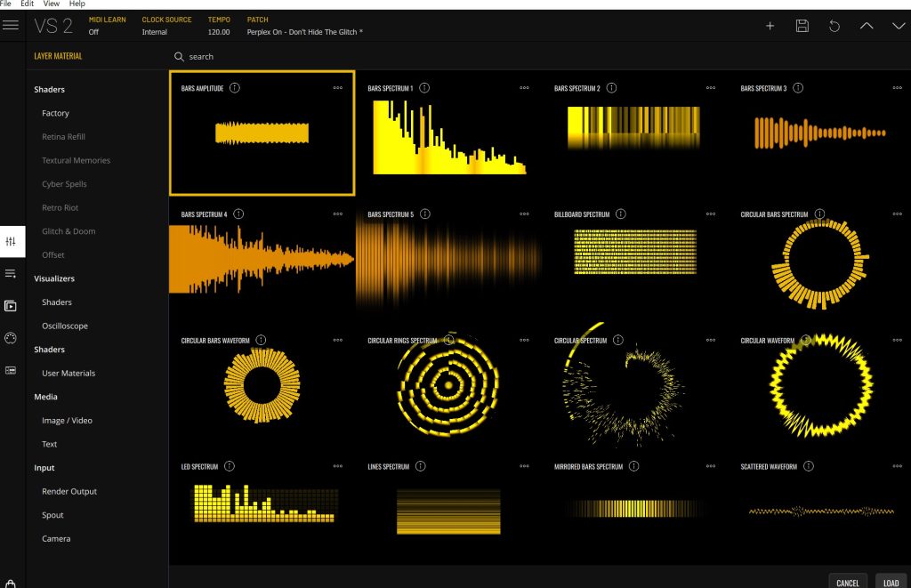
Task: Open Clock Source Internal selector
Action: (x=155, y=32)
